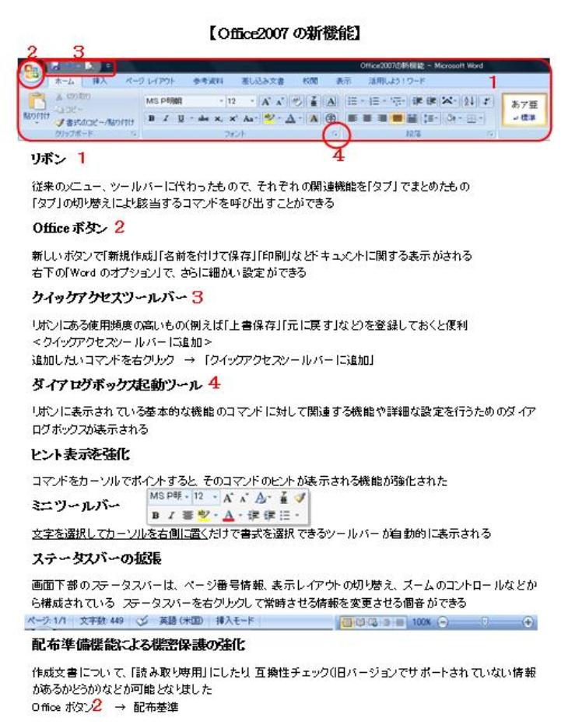
Task: Apply font color A on the mini toolbar
Action: (x=228, y=516)
